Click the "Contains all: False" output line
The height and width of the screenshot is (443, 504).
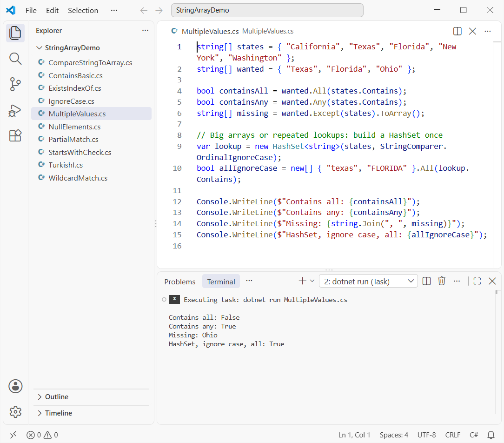204,317
